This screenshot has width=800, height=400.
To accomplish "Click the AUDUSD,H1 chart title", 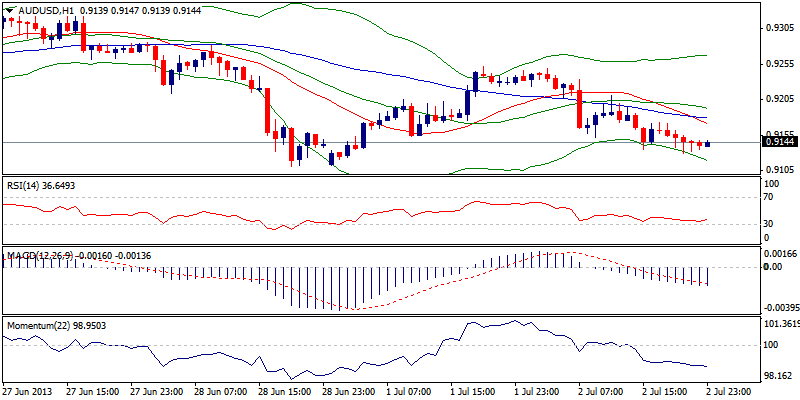I will pos(44,8).
